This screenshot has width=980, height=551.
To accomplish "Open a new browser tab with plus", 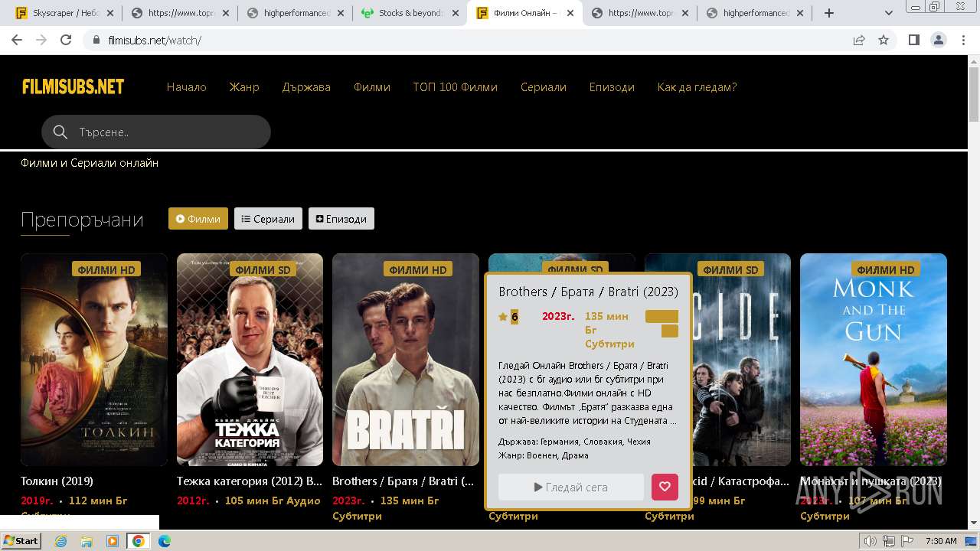I will (x=828, y=13).
